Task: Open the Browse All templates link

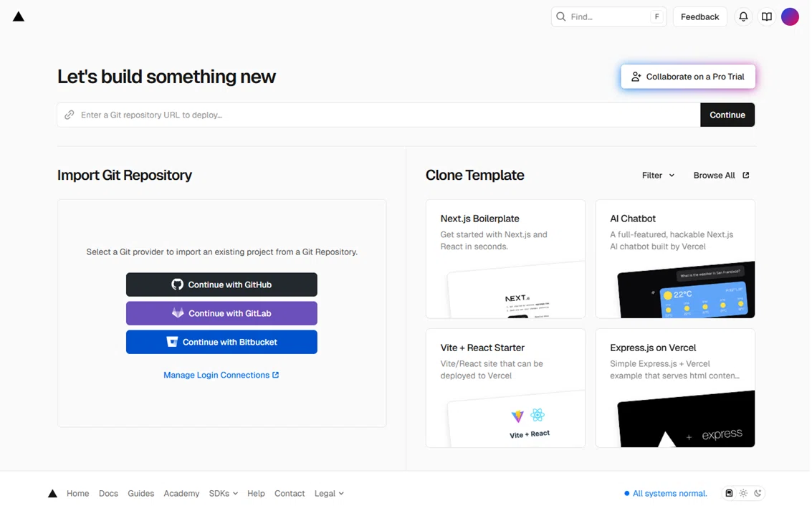Action: tap(721, 175)
